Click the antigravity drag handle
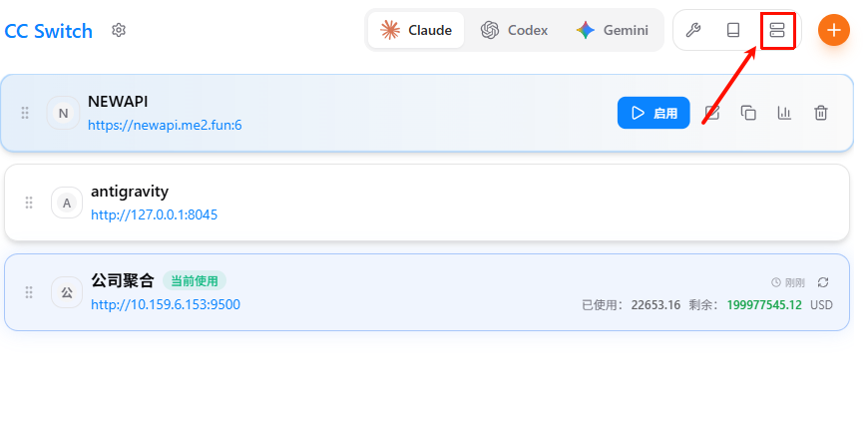 point(29,203)
